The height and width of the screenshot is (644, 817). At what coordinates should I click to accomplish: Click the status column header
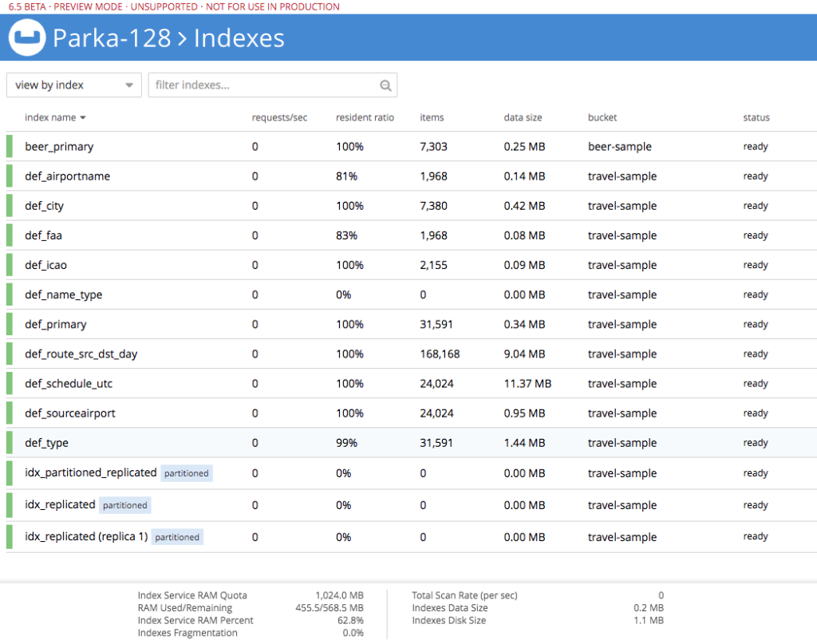[756, 117]
